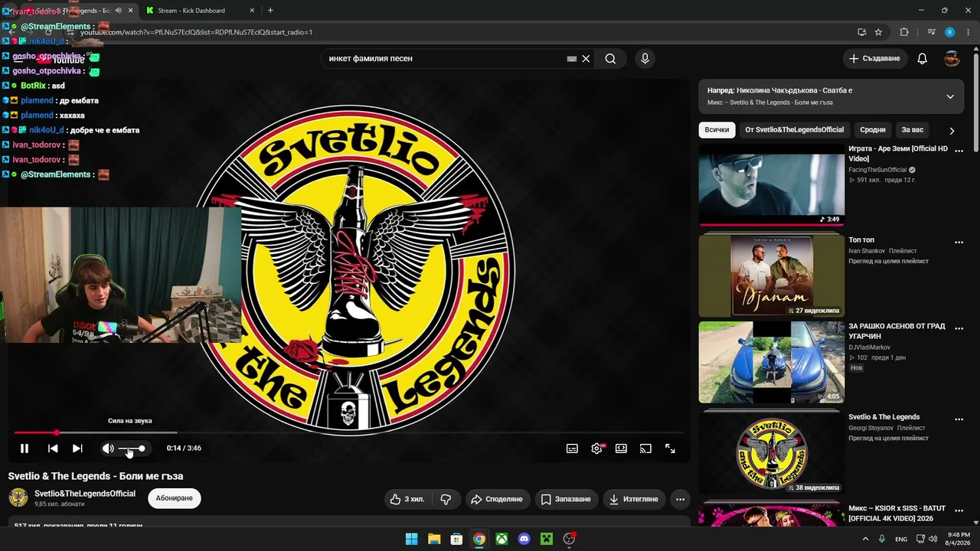Open Chrome profile R avatar
980x551 pixels.
949,32
